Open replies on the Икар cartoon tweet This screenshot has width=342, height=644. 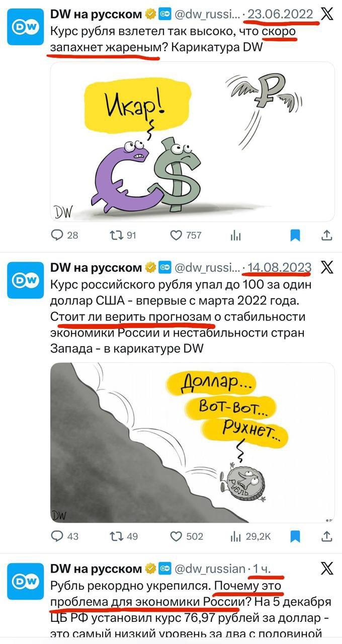pos(65,235)
